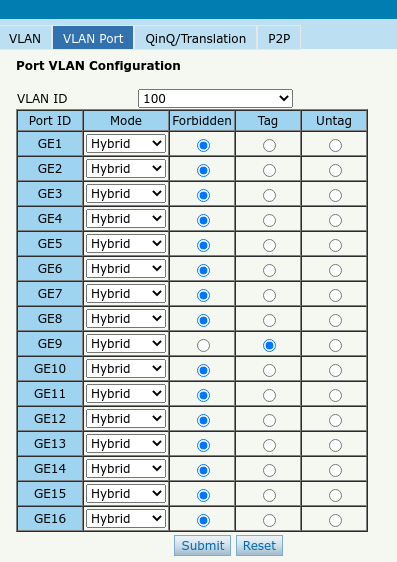This screenshot has height=562, width=397.
Task: Open the VLAN ID dropdown
Action: click(x=215, y=99)
